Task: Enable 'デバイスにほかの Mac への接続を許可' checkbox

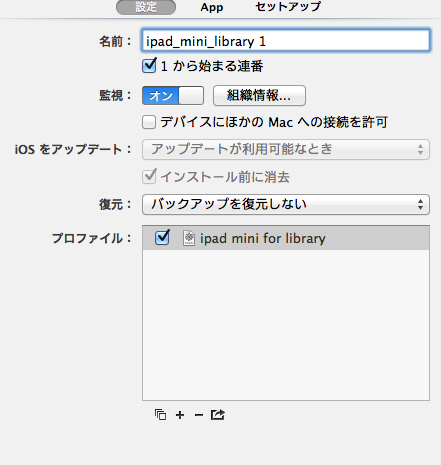Action: click(x=149, y=122)
